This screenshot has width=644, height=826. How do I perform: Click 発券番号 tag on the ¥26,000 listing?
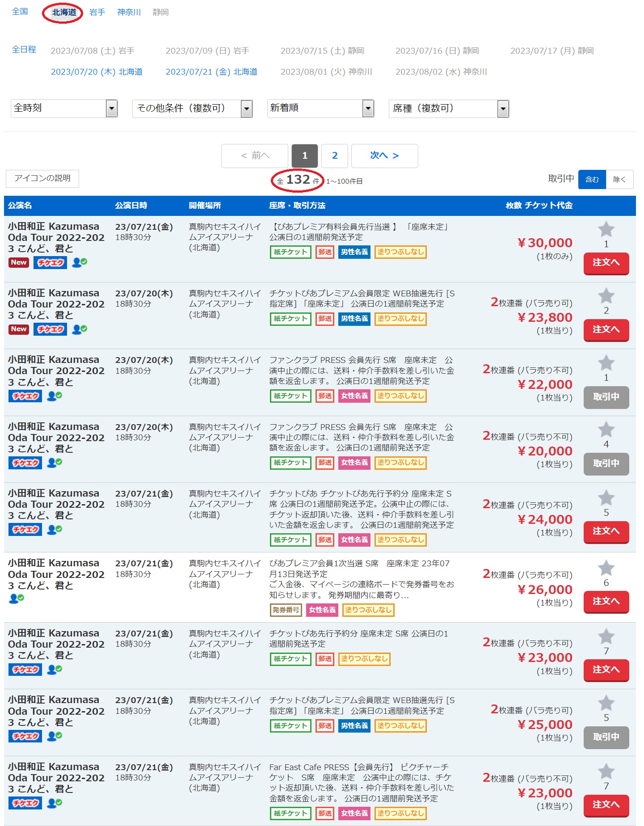(286, 610)
